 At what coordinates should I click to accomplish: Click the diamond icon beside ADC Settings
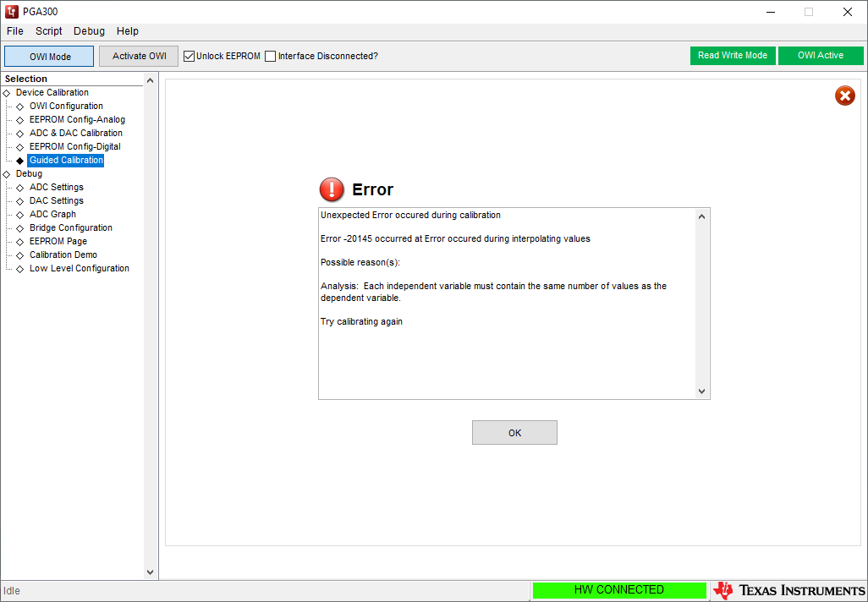(x=20, y=188)
